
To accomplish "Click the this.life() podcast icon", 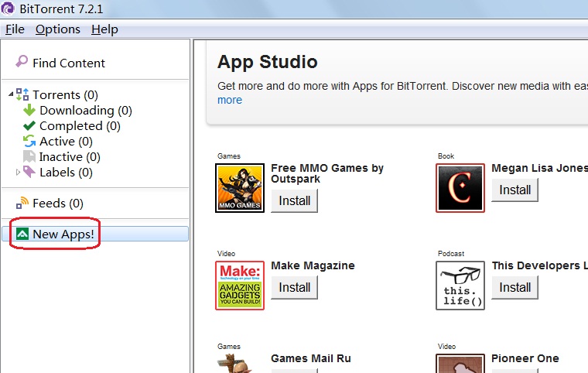I will 460,286.
